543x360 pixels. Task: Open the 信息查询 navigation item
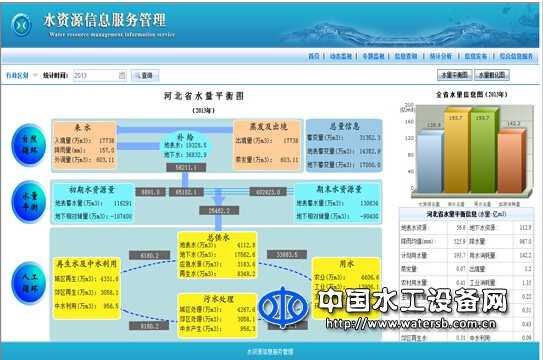pos(406,56)
